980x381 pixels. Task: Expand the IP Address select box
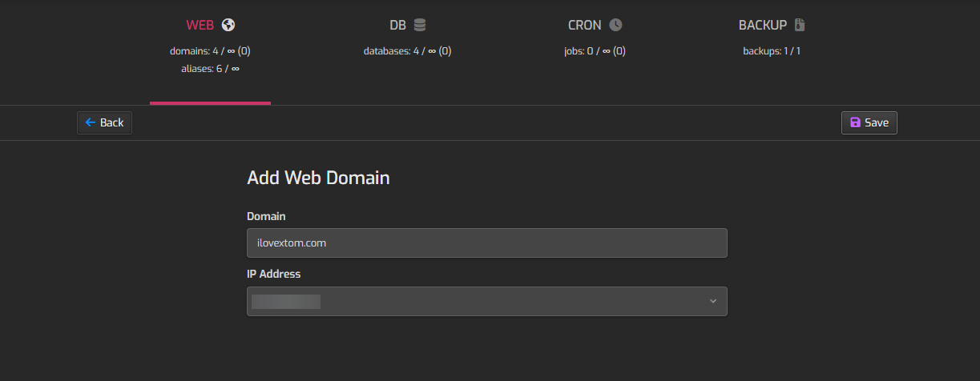(486, 301)
